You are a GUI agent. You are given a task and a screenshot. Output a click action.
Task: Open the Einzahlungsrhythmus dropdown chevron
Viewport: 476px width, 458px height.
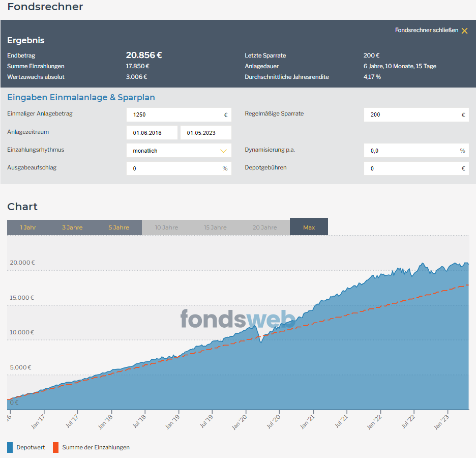click(x=223, y=151)
